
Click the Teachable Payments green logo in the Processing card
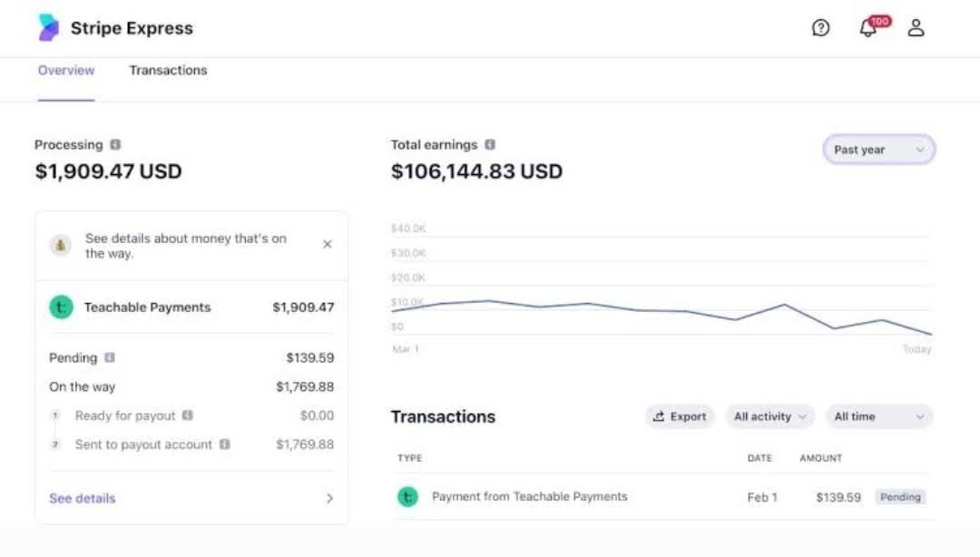(x=61, y=308)
